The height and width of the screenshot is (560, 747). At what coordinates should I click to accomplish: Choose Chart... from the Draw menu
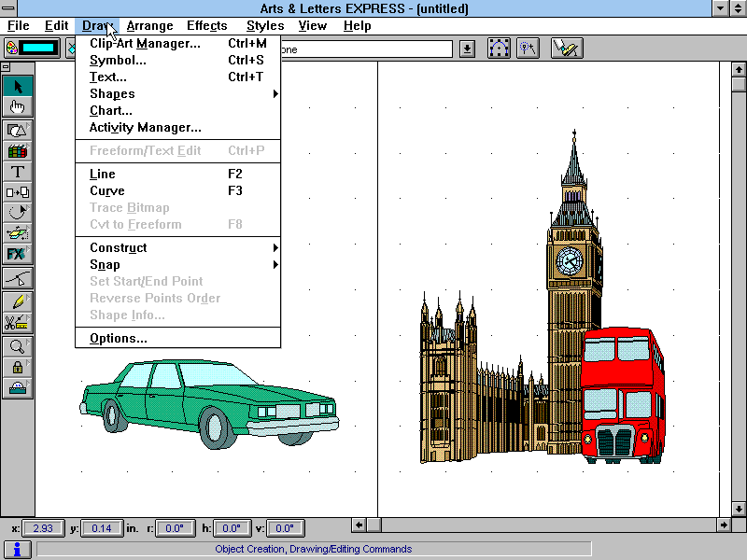point(177,110)
